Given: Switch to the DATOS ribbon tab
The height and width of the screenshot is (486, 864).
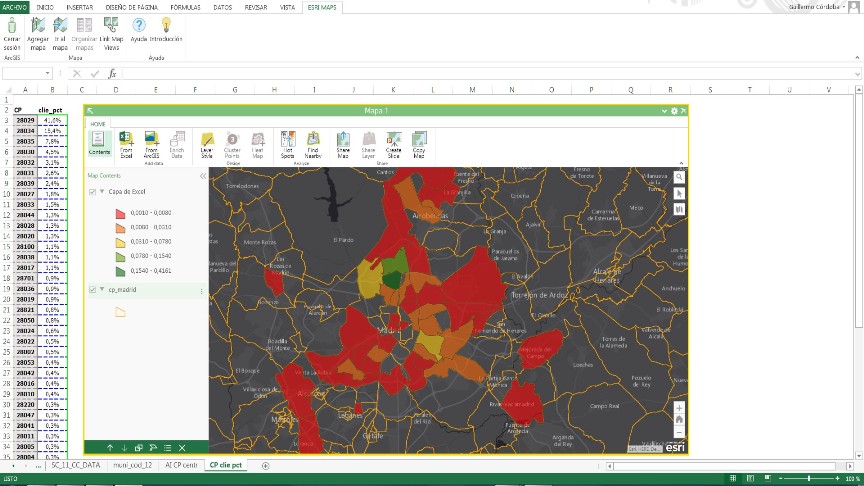Looking at the screenshot, I should 223,7.
